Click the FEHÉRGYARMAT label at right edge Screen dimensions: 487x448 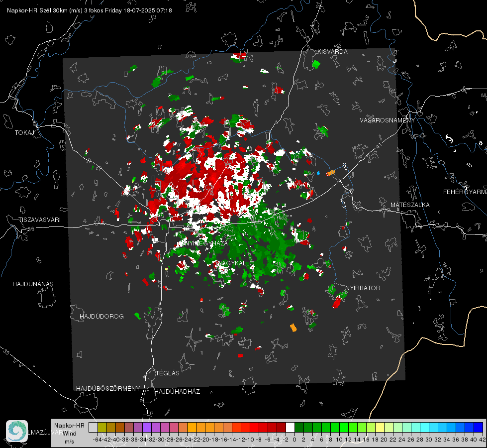pos(465,192)
